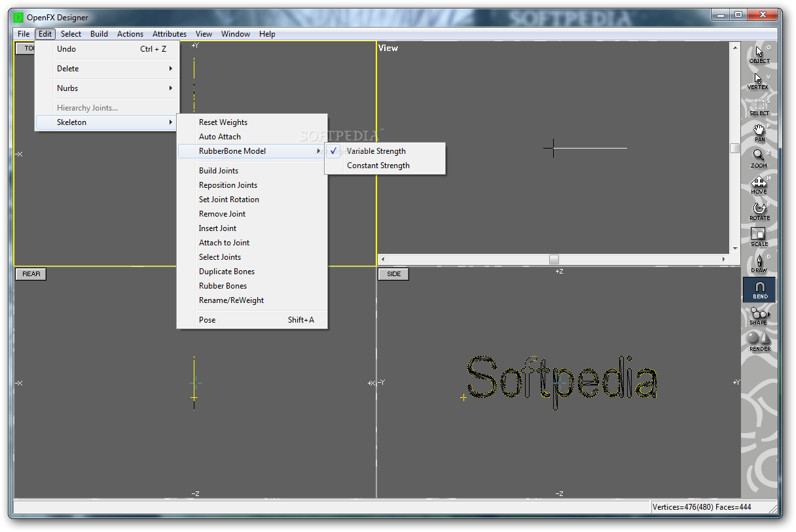Viewport: 796px width, 532px height.
Task: Choose Remove Joint
Action: [x=252, y=214]
